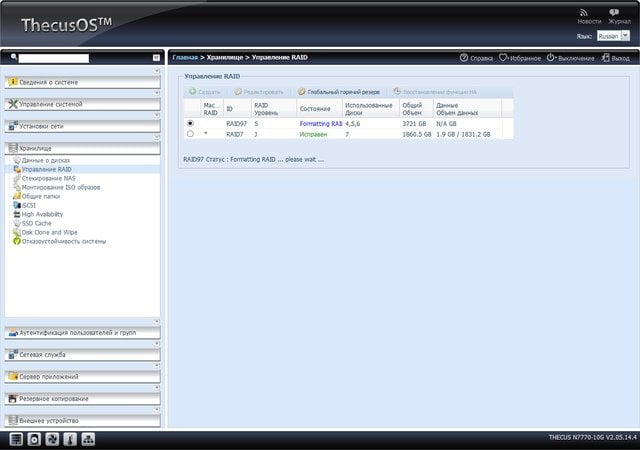The height and width of the screenshot is (450, 640).
Task: Open Глобальный горячий резерв
Action: [339, 92]
